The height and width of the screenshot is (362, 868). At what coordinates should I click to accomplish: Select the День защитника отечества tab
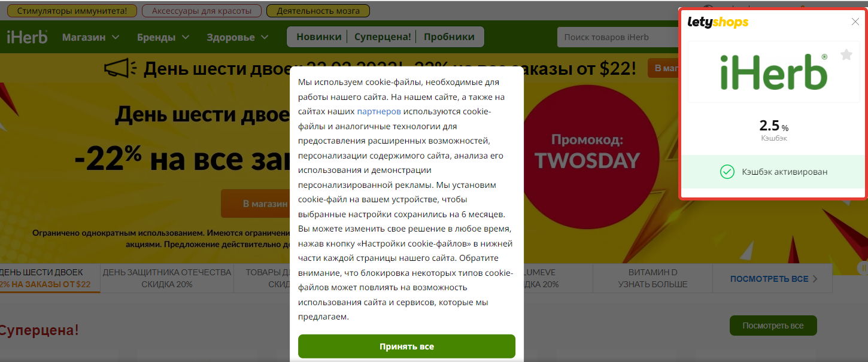[167, 278]
